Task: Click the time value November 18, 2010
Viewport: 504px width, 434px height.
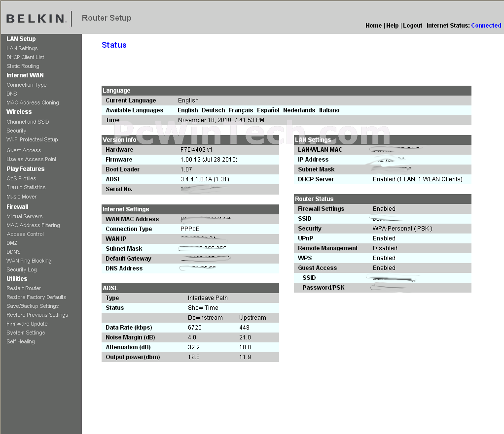Action: 221,120
